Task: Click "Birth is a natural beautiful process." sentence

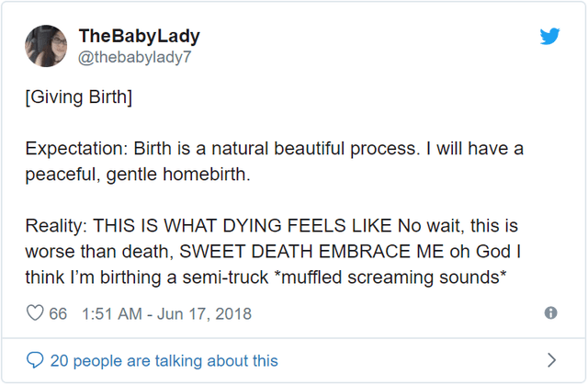Action: 277,149
